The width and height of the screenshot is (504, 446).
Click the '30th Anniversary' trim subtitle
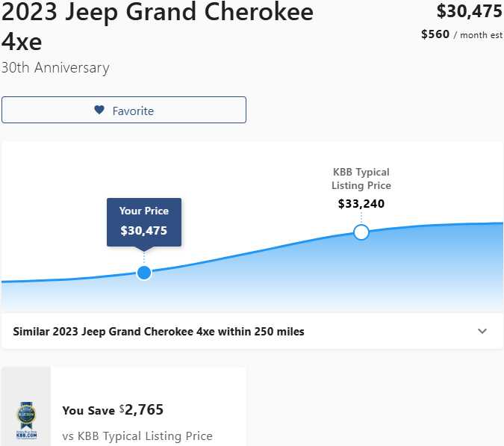[55, 68]
